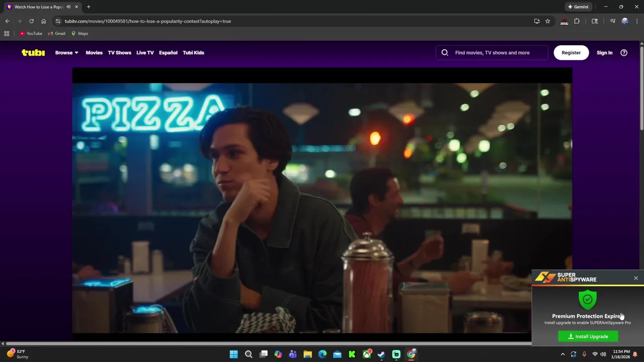Image resolution: width=644 pixels, height=362 pixels.
Task: Open the Apps grid in bookmarks bar
Action: coord(7,34)
